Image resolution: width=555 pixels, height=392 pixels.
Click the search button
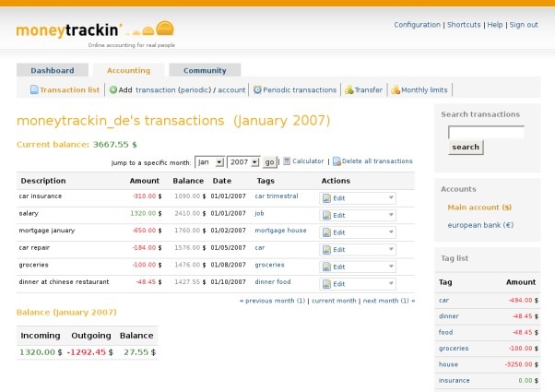tap(466, 147)
